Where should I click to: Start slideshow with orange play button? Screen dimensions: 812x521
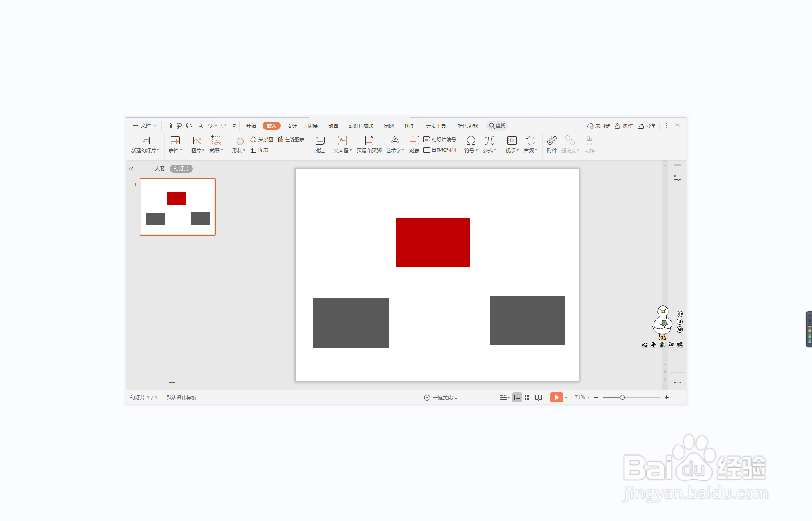coord(556,397)
